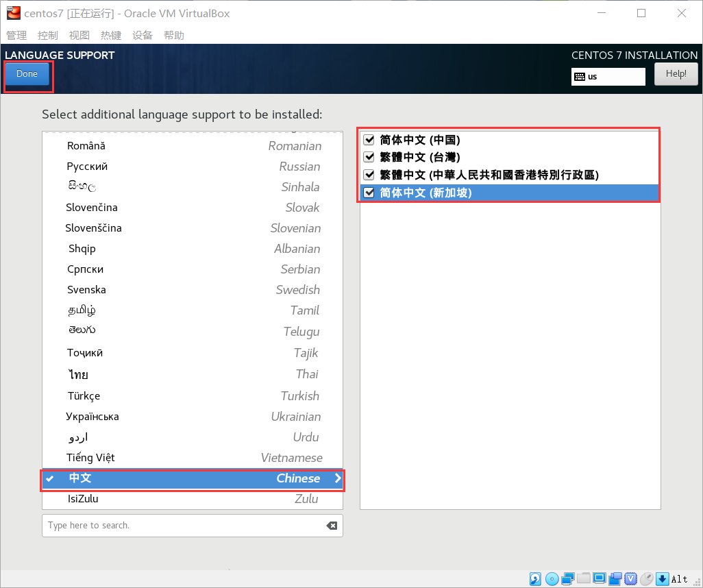
Task: Open the network adapters status icon
Action: click(x=567, y=578)
